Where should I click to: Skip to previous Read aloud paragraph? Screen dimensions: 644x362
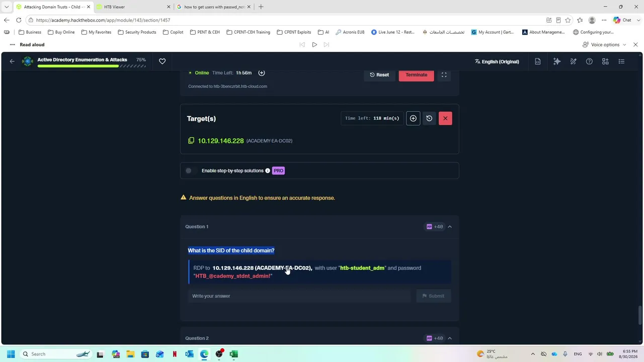[302, 45]
